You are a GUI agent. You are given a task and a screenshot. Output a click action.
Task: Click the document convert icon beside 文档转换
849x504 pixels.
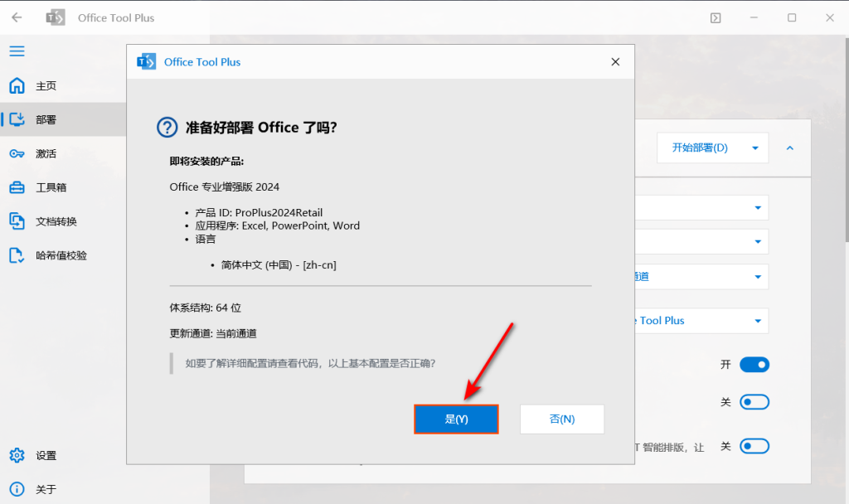click(x=17, y=221)
